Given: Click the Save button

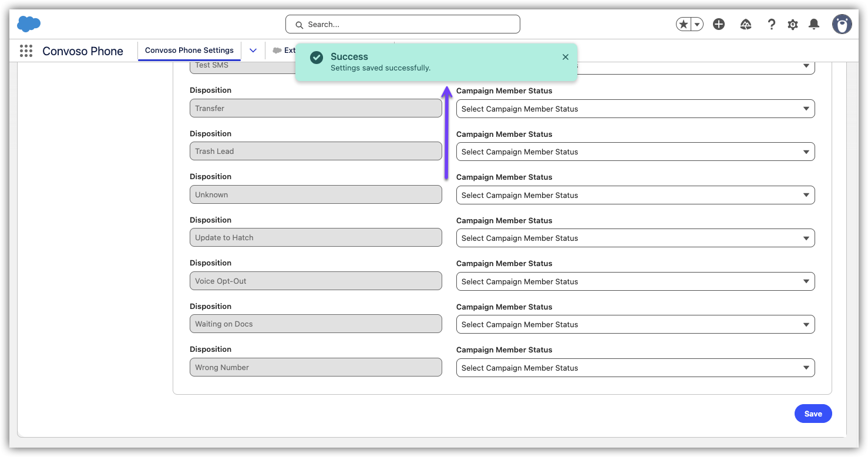Looking at the screenshot, I should point(813,414).
